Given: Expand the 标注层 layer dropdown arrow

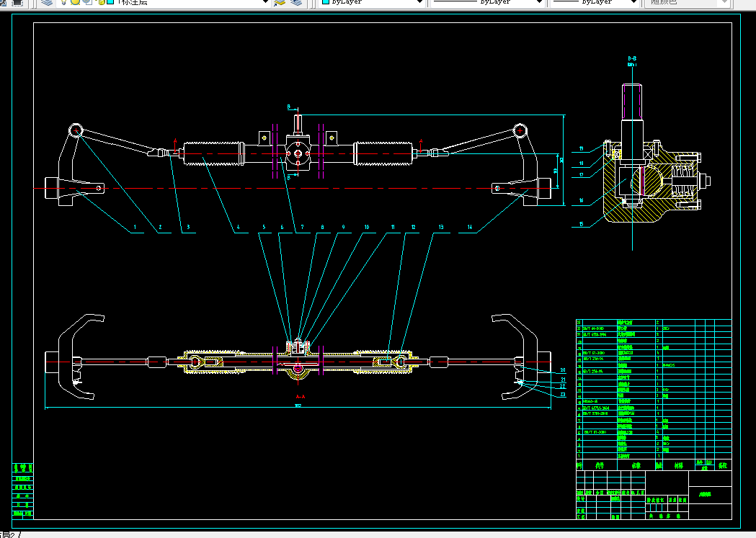Looking at the screenshot, I should click(x=265, y=2).
